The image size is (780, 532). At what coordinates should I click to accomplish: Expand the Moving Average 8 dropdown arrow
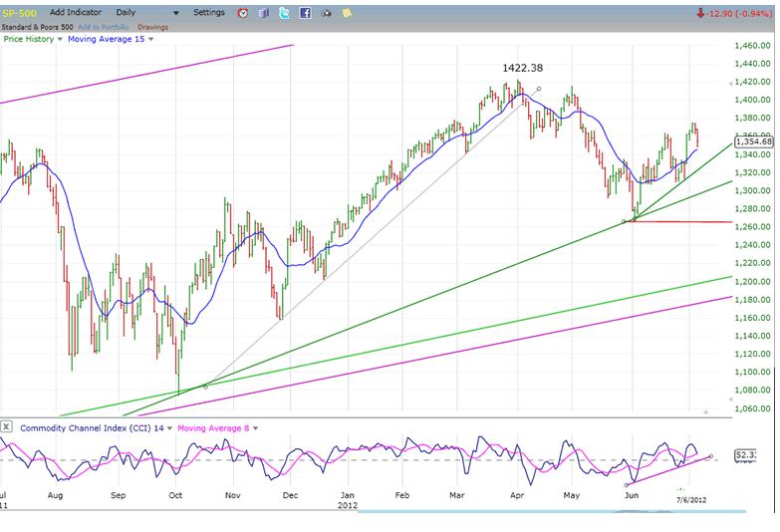[x=256, y=428]
